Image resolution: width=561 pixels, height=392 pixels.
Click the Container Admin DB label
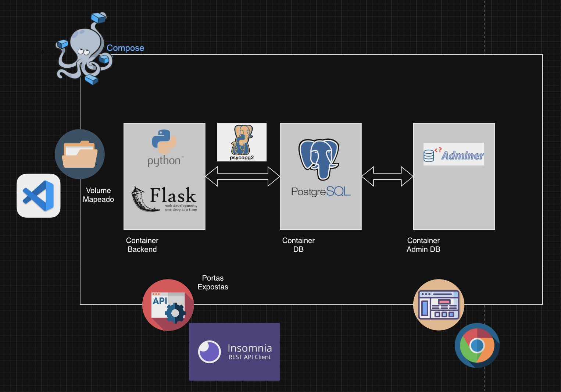(424, 245)
